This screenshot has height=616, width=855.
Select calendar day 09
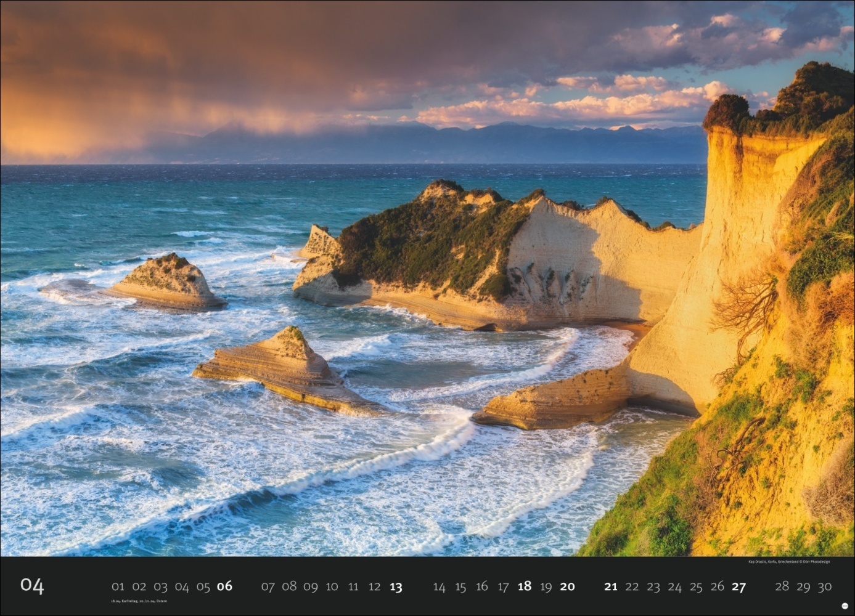[x=311, y=587]
